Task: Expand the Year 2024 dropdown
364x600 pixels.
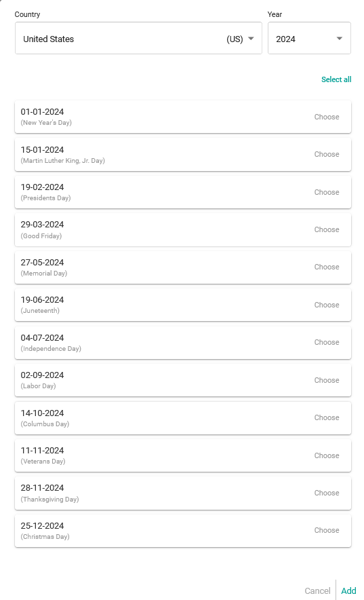Action: 309,38
